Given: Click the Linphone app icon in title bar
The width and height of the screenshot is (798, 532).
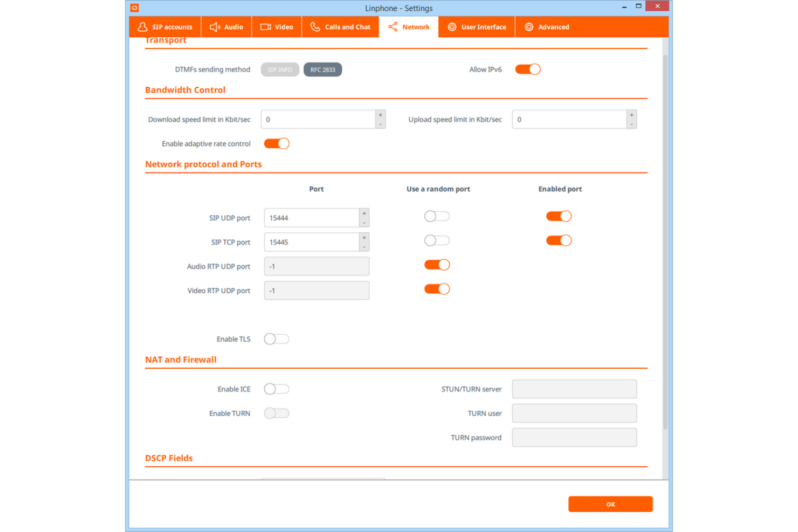Looking at the screenshot, I should 135,8.
